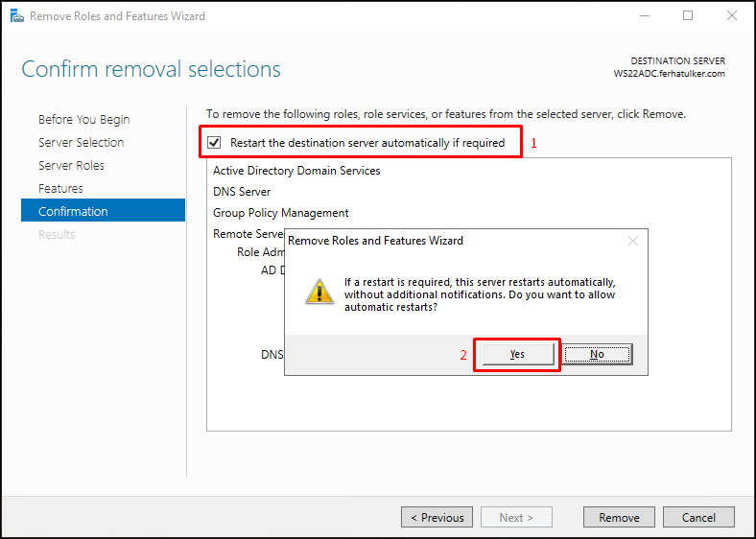Uncheck restart destination server automatically checkbox
Viewport: 756px width, 539px height.
214,143
